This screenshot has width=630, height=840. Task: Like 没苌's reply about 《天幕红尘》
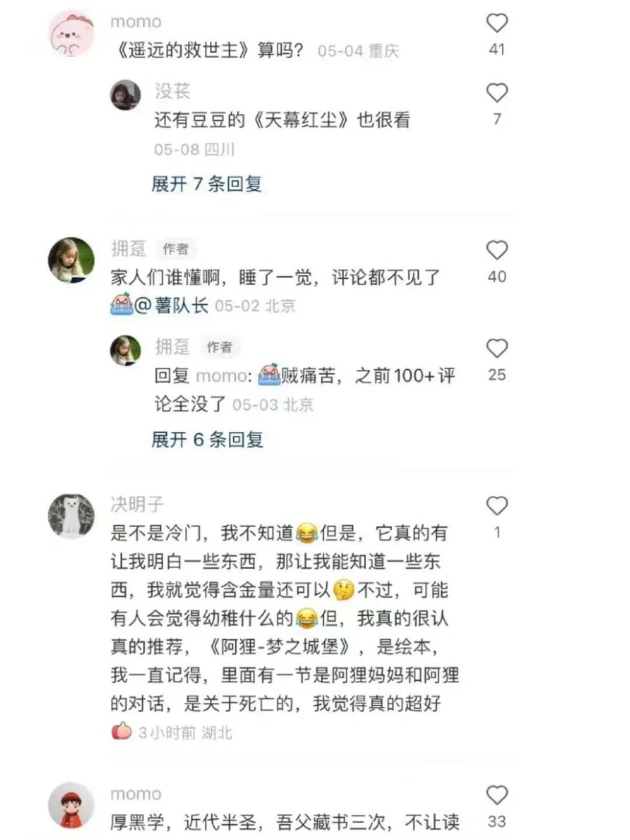497,93
